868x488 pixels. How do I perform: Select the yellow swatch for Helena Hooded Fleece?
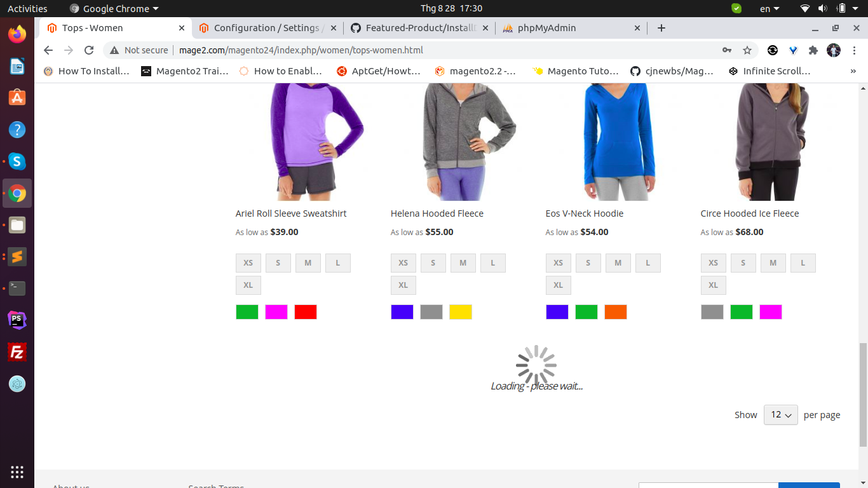pos(460,312)
